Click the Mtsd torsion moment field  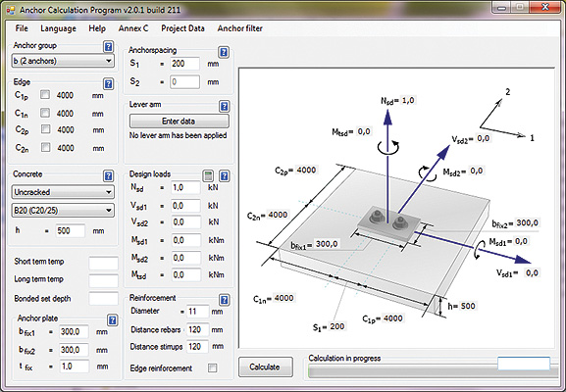186,274
